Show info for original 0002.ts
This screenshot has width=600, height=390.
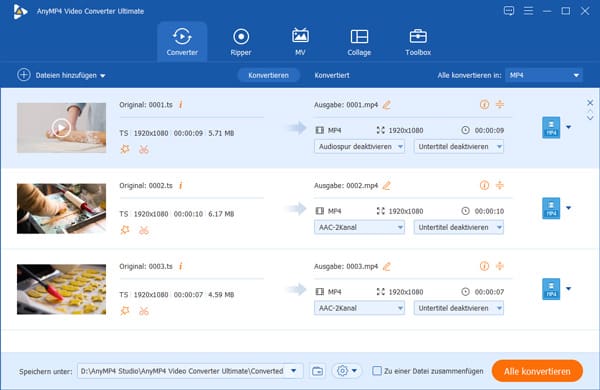181,185
